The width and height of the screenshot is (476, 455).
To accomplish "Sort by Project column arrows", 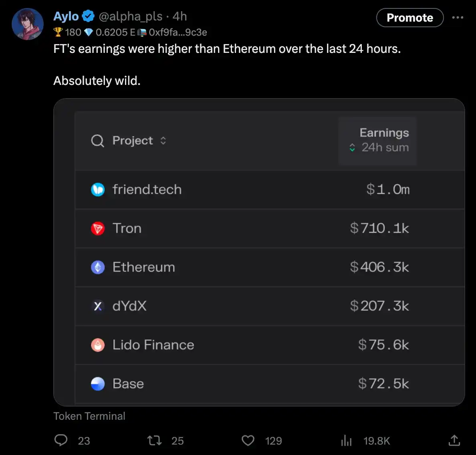I will click(x=163, y=141).
